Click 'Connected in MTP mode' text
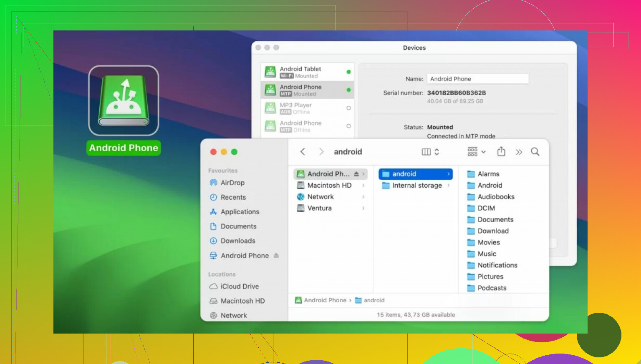 pyautogui.click(x=461, y=136)
